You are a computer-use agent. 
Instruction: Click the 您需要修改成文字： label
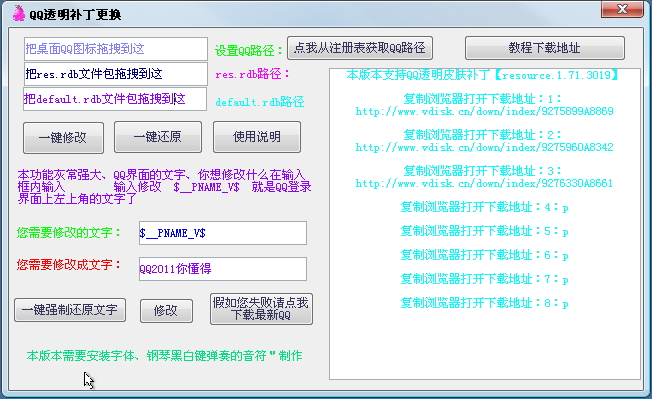[x=69, y=265]
